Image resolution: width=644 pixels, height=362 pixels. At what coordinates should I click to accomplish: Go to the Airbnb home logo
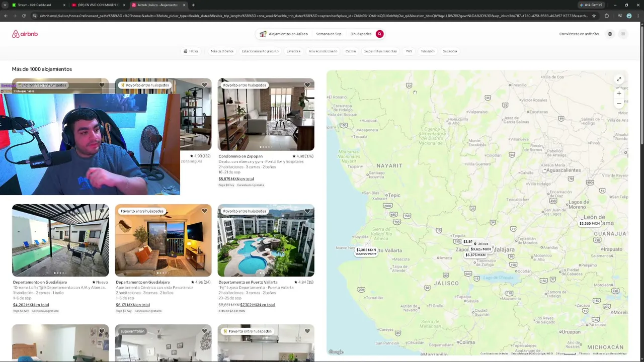25,34
